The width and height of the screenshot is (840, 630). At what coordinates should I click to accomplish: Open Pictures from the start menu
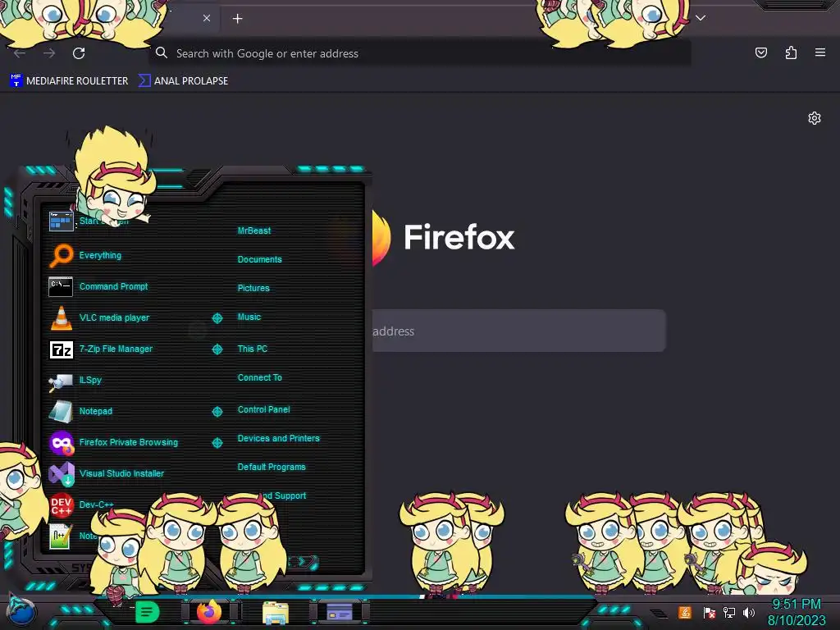pos(253,288)
